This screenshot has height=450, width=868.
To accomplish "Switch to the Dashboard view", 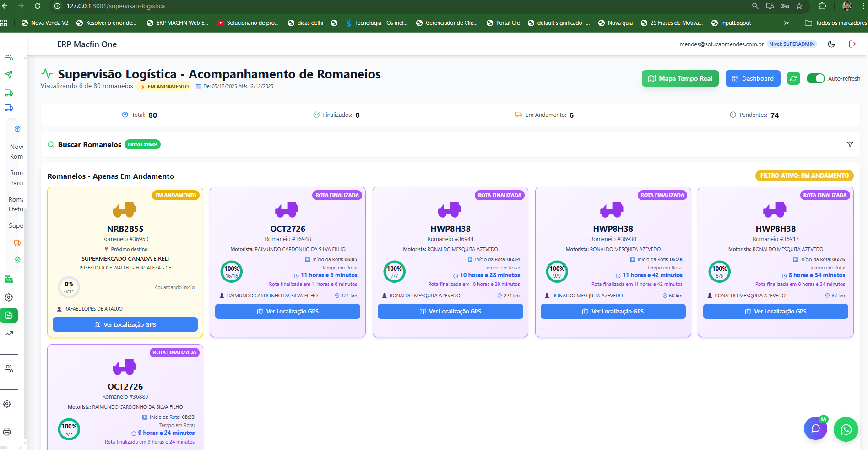I will click(753, 78).
